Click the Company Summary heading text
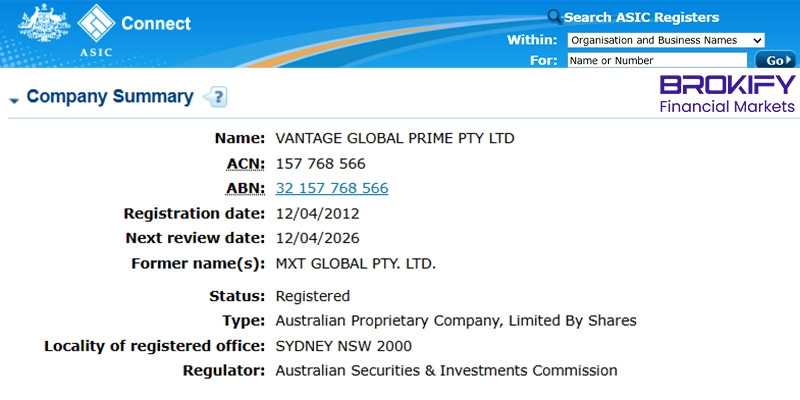800x400 pixels. coord(110,97)
